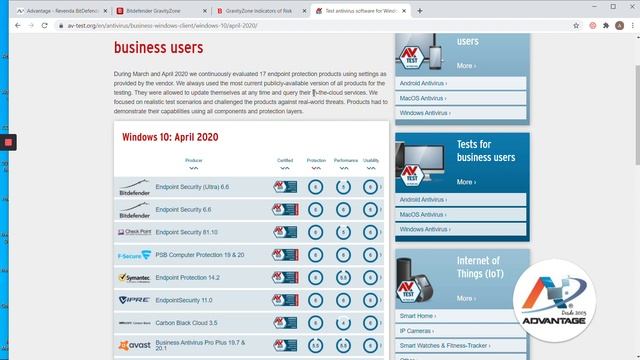Click F-Secure PSB certified badge
Viewport: 640px width, 360px height.
click(x=285, y=255)
